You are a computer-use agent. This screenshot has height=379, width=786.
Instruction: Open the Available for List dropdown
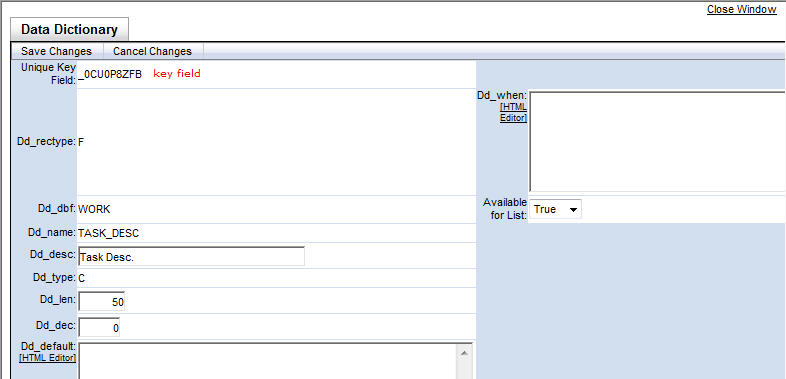(555, 210)
